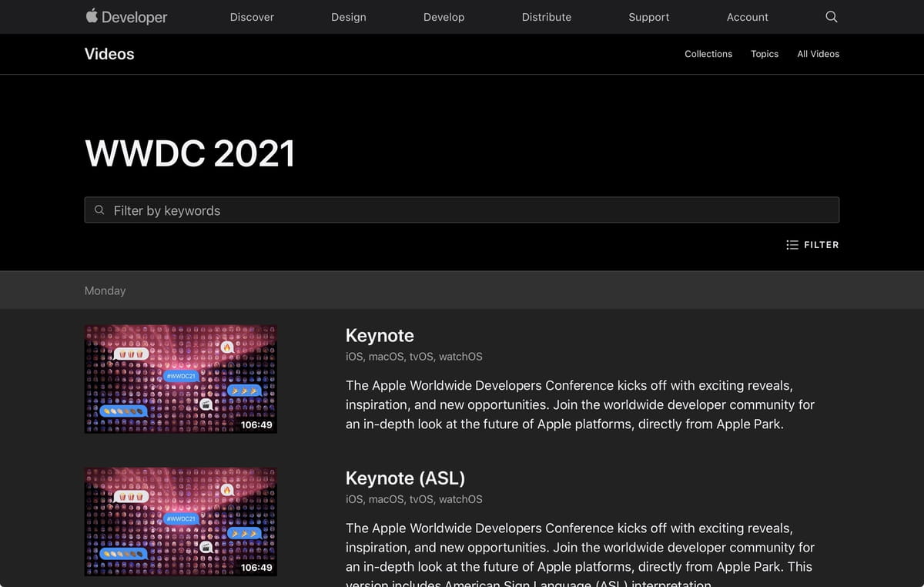This screenshot has width=924, height=587.
Task: Click the Keynote description paragraph
Action: point(580,404)
